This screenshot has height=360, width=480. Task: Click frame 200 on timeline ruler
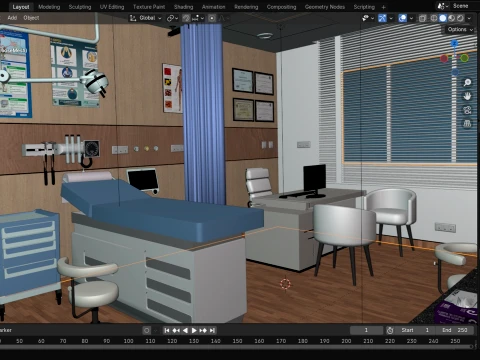pyautogui.click(x=346, y=341)
